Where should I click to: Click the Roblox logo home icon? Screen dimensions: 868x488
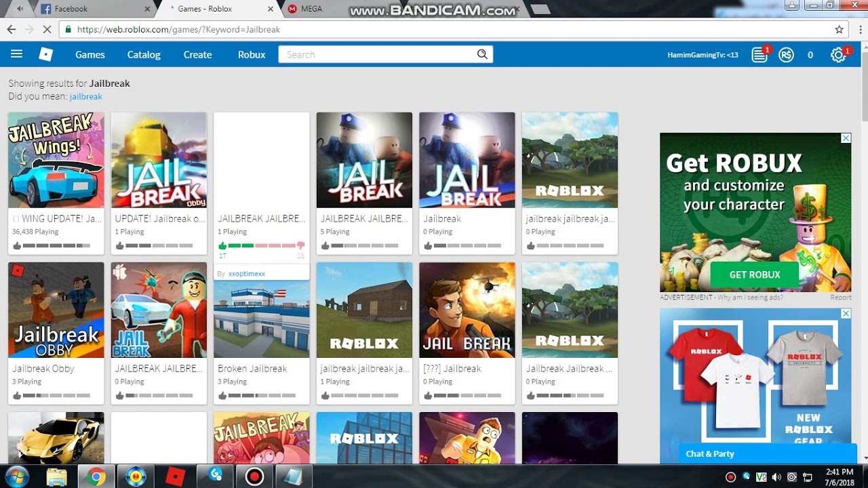coord(45,54)
